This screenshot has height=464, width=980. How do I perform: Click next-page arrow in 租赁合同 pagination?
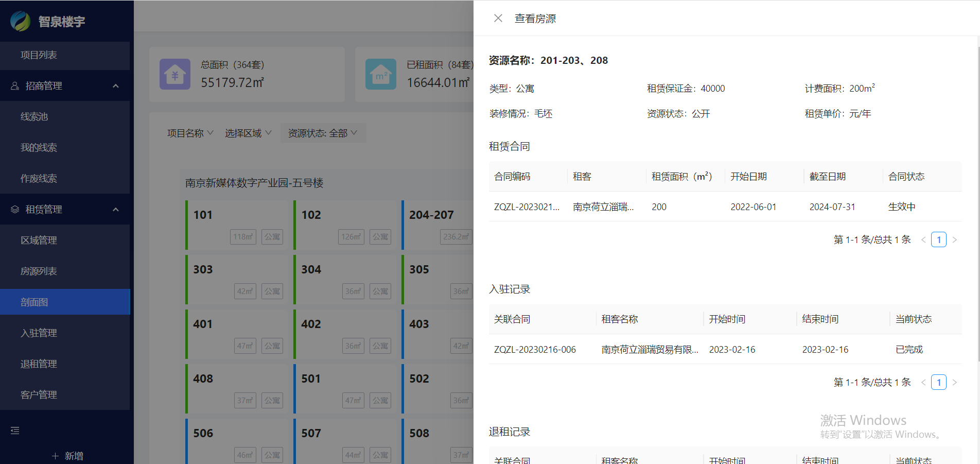[x=954, y=239]
